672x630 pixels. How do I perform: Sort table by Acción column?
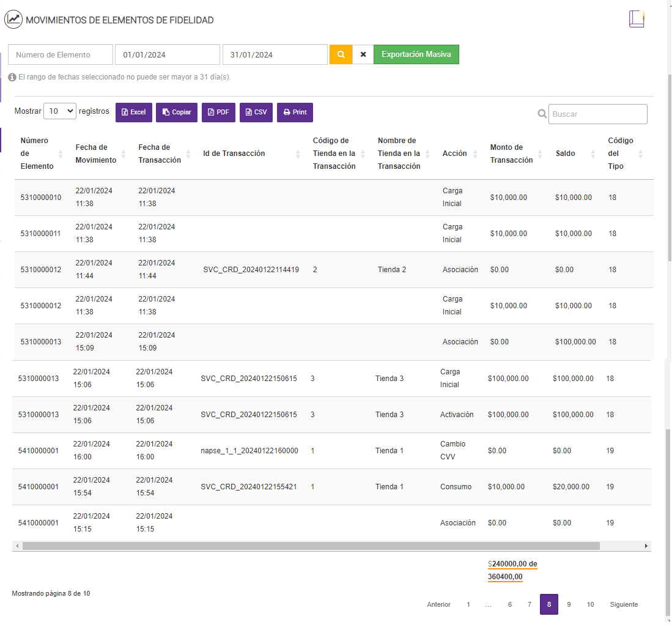[459, 154]
